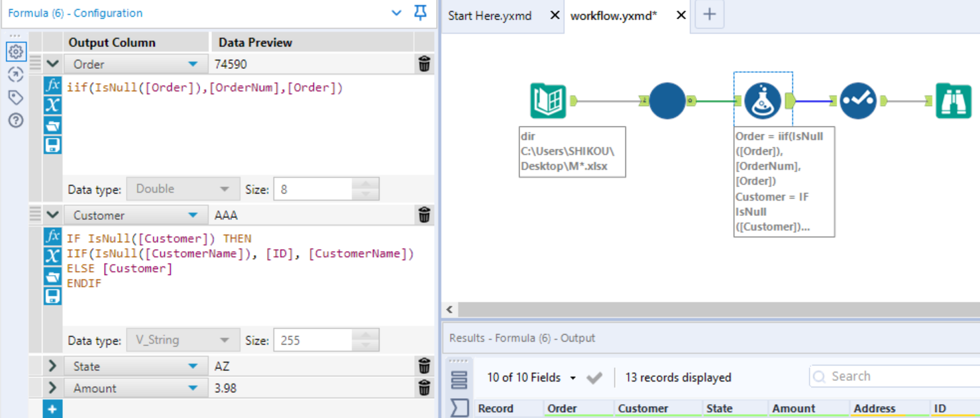Click the Browse binoculars tool node
The height and width of the screenshot is (418, 980).
coord(953,101)
